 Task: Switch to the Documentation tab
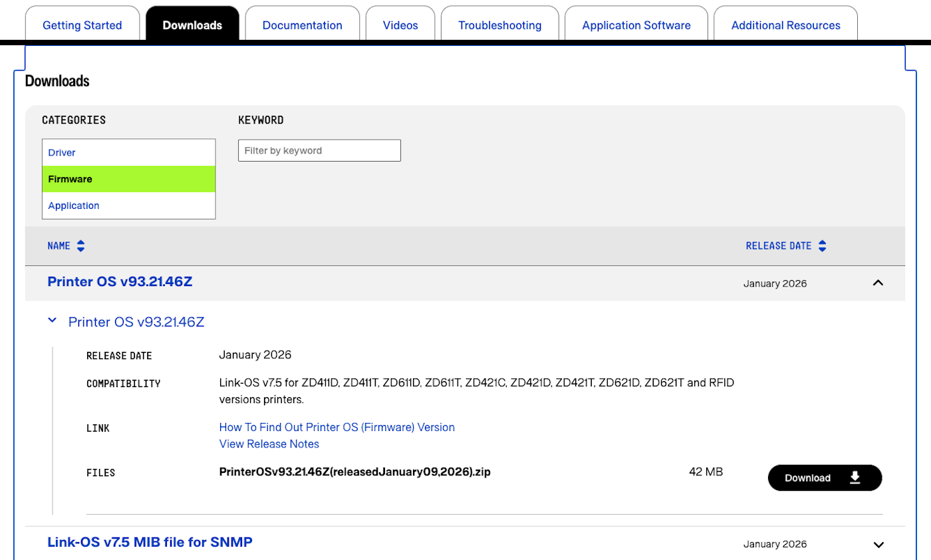pyautogui.click(x=303, y=25)
